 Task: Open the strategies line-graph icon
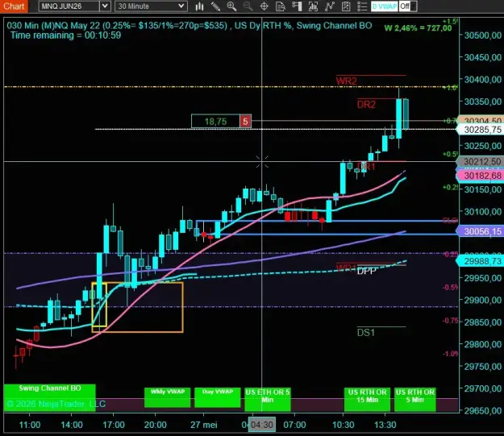(330, 6)
